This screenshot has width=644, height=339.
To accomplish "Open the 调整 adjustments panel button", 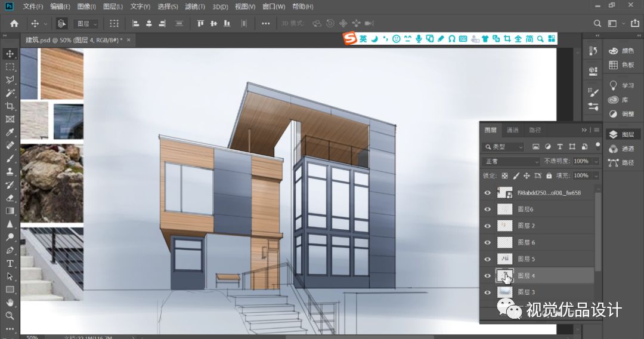I will coord(622,114).
